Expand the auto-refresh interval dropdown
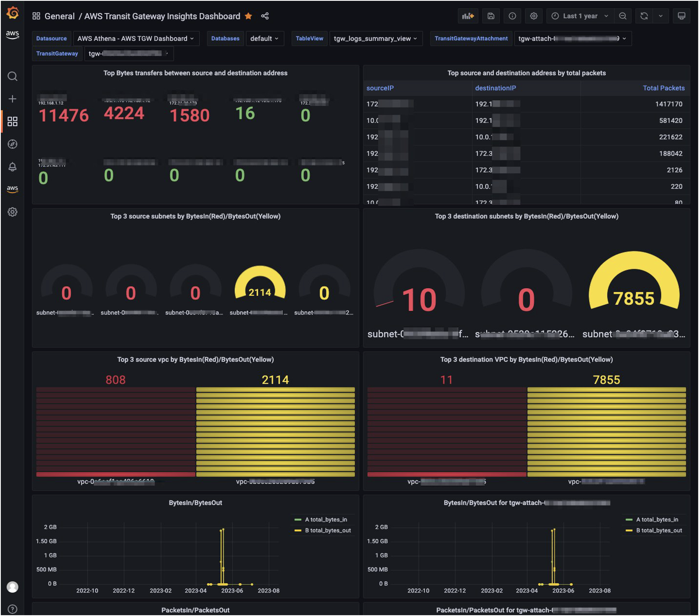Image resolution: width=699 pixels, height=616 pixels. [x=661, y=16]
